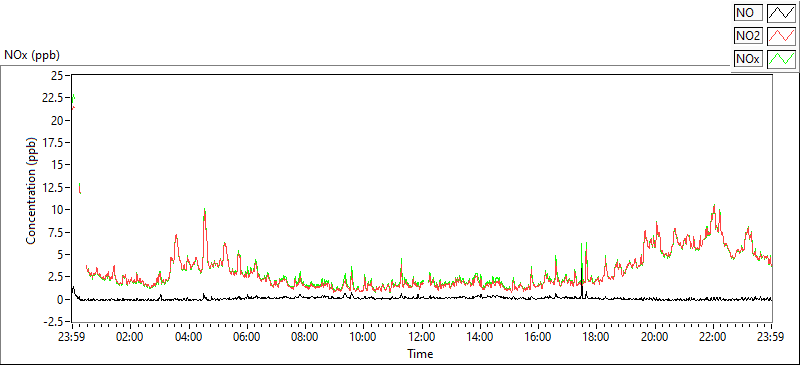Click the Time x-axis title
800x365 pixels.
coord(420,354)
